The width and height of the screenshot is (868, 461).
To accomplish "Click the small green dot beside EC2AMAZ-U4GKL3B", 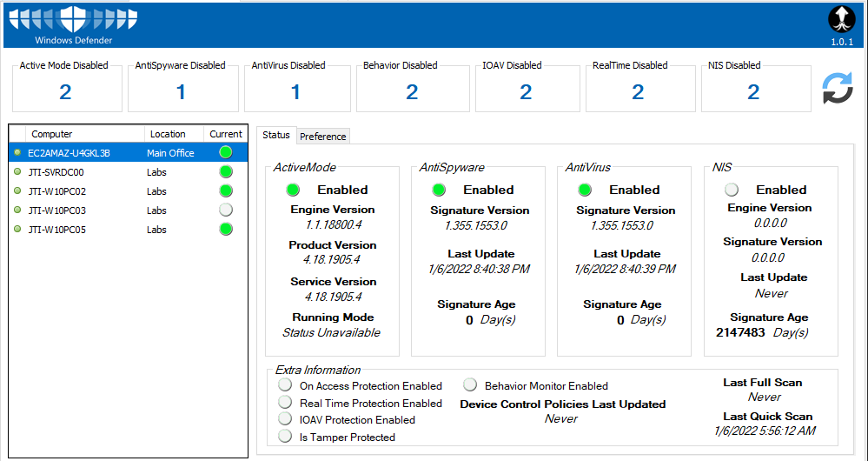I will tap(17, 152).
